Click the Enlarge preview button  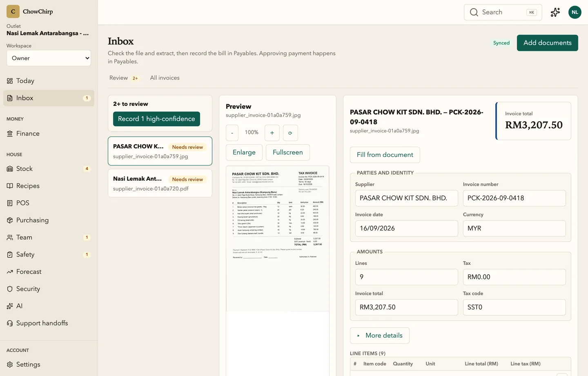[244, 152]
